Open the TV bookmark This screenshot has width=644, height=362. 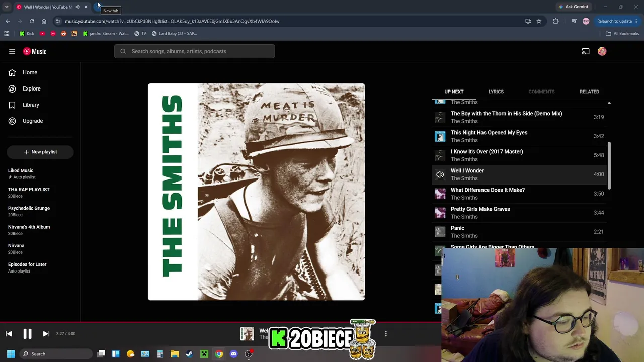[140, 34]
